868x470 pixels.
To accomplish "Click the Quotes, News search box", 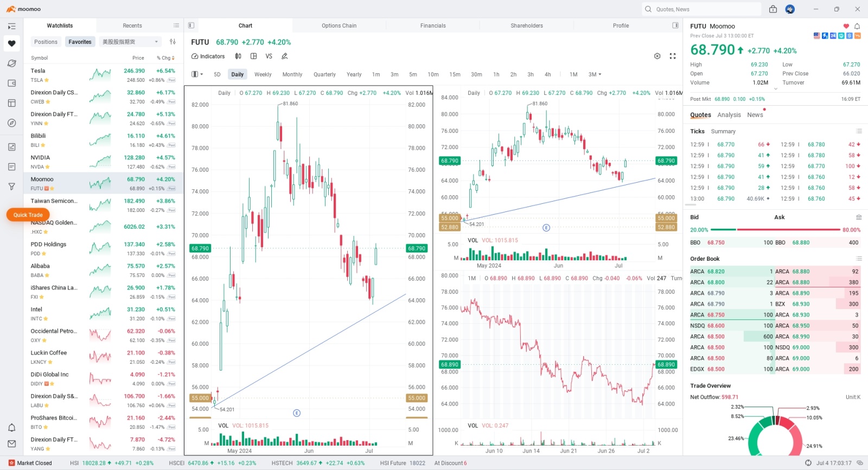I will coord(702,9).
